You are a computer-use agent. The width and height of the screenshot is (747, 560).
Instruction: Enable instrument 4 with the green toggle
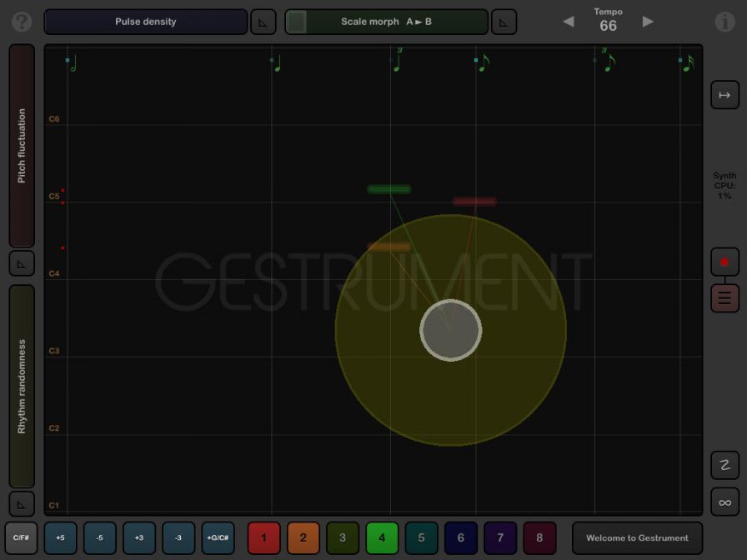pyautogui.click(x=382, y=537)
